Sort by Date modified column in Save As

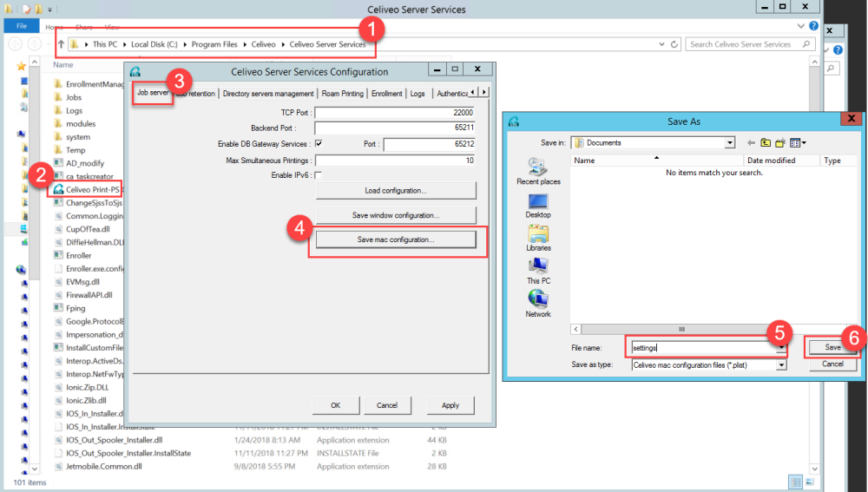[780, 160]
